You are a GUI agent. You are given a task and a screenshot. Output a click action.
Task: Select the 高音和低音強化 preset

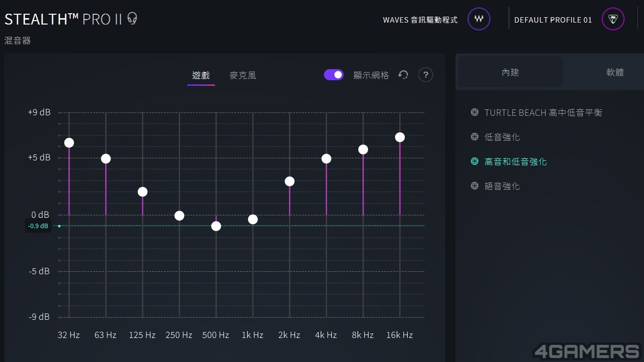coord(516,161)
